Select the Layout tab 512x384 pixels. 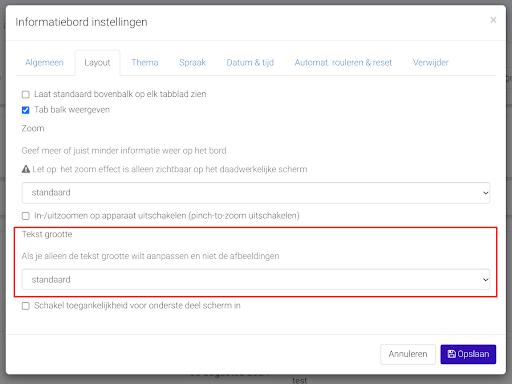[x=97, y=63]
